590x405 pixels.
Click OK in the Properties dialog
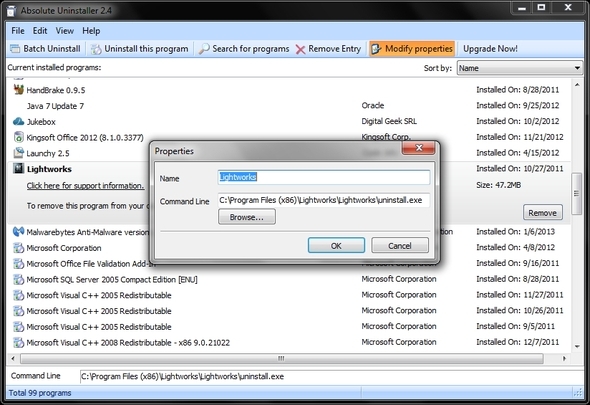[x=336, y=245]
